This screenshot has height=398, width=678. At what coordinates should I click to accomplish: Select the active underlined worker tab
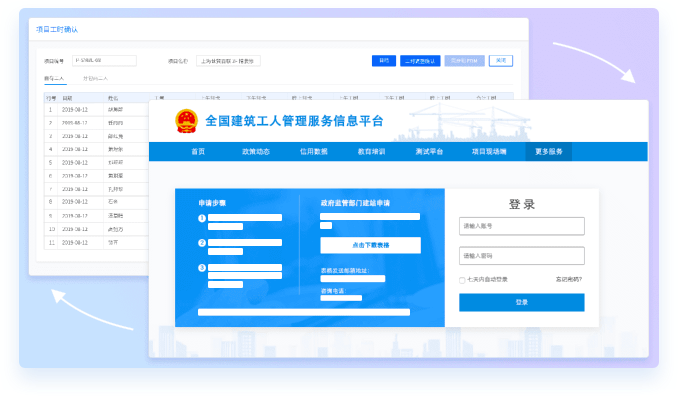pos(54,78)
